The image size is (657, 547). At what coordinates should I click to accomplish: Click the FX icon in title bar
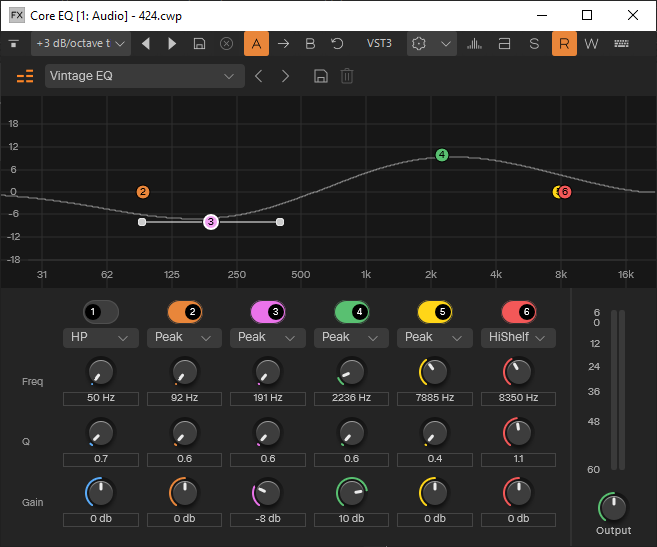(x=17, y=16)
